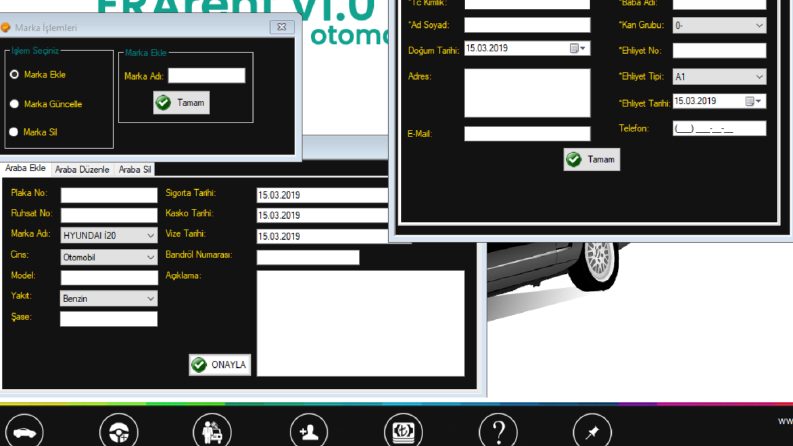
Task: Open the Doğum Tarihi date picker arrow
Action: (x=583, y=49)
